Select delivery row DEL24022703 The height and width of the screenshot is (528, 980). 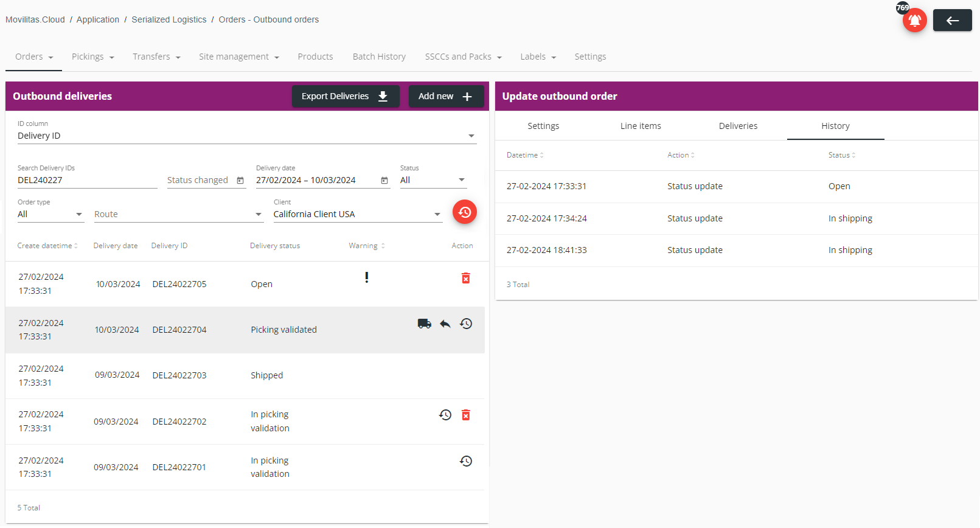pyautogui.click(x=245, y=376)
